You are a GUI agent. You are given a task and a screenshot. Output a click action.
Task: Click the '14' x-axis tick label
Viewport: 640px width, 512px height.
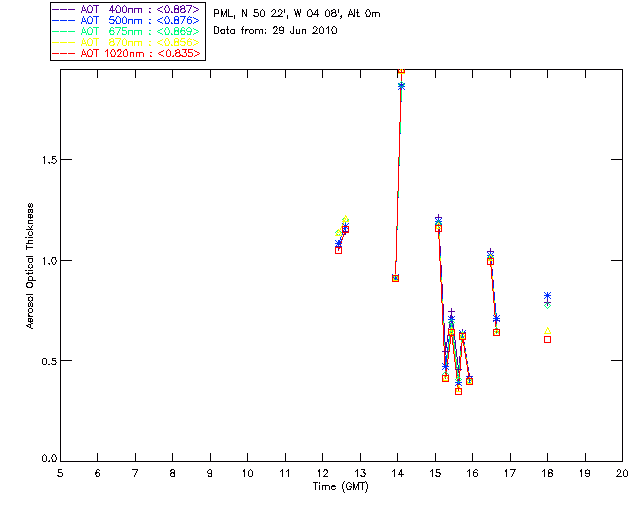[x=398, y=473]
